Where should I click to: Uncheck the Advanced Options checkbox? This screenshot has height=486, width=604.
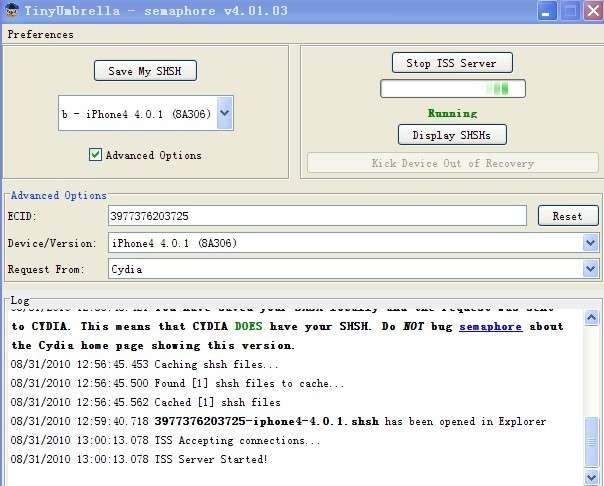(96, 155)
